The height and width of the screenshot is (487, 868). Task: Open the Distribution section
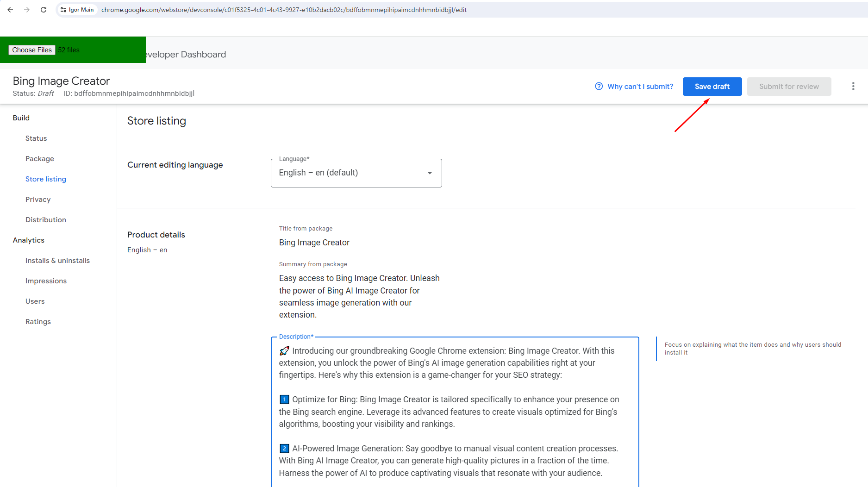[x=46, y=220]
